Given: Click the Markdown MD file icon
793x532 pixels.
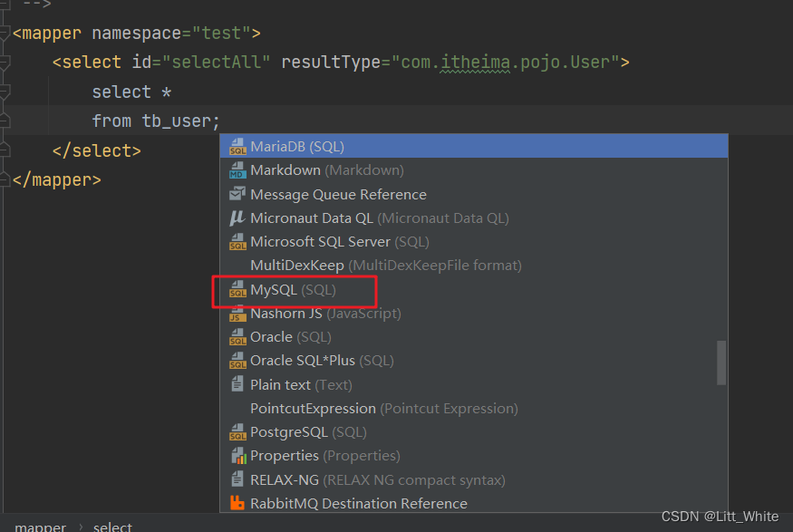Looking at the screenshot, I should point(237,170).
